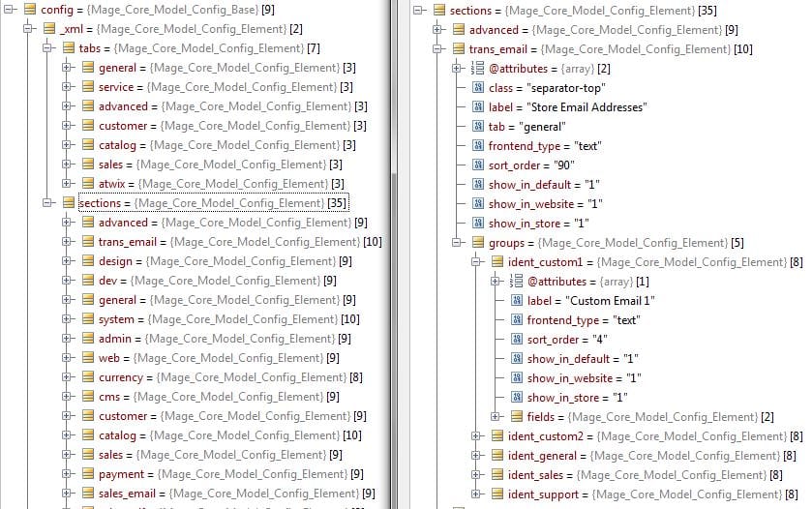This screenshot has height=509, width=812.
Task: Click the currency node object icon
Action: click(x=88, y=377)
